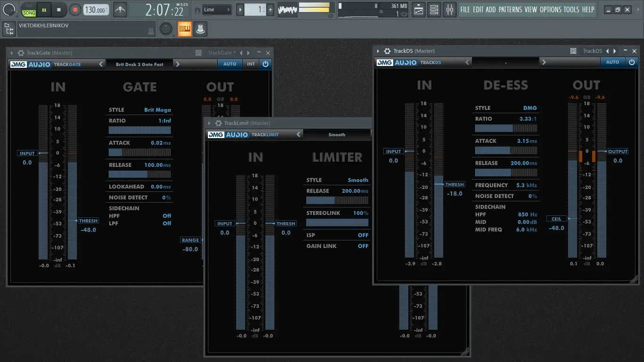Click next preset triangle in TrackGate title bar

pos(248,53)
